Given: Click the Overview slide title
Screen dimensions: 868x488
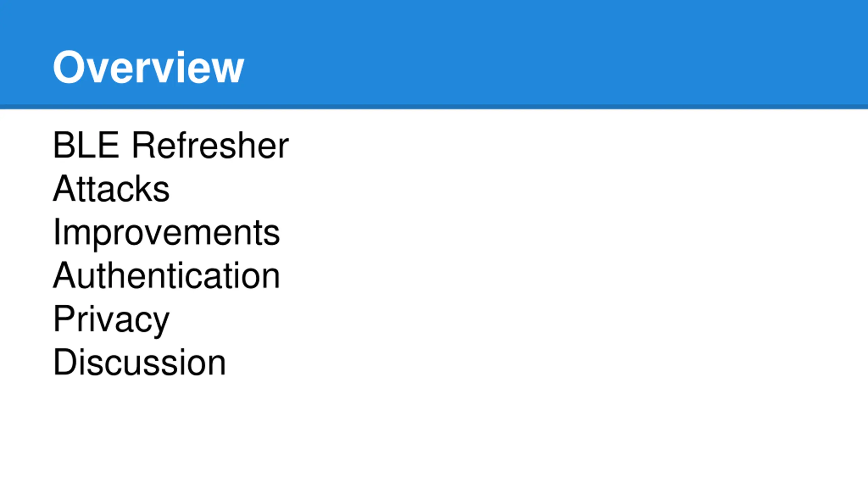Looking at the screenshot, I should (x=149, y=67).
